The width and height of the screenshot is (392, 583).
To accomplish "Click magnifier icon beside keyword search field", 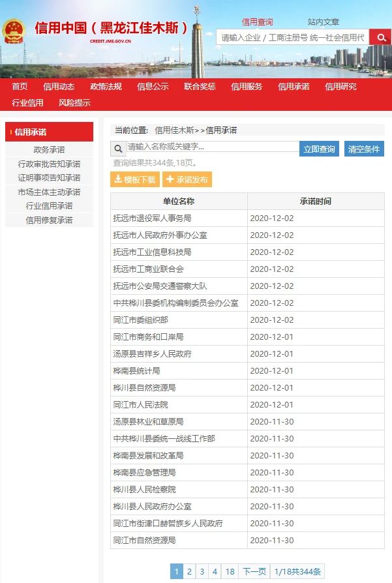I will (x=118, y=149).
